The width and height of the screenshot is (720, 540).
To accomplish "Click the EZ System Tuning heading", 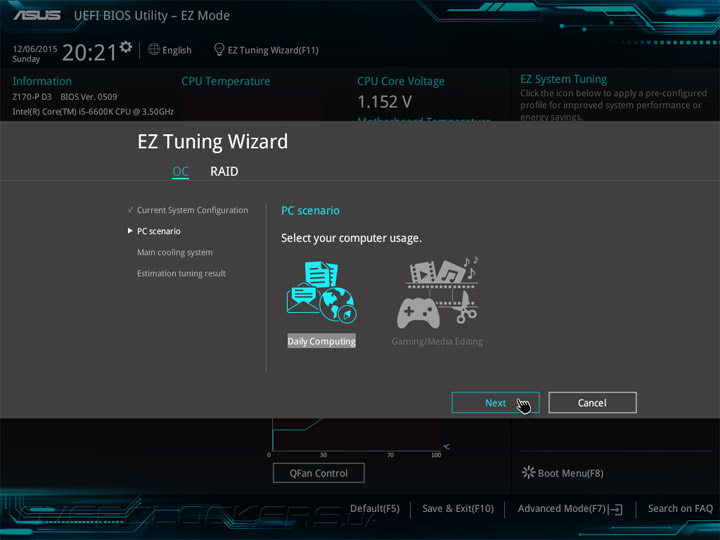I will 563,79.
